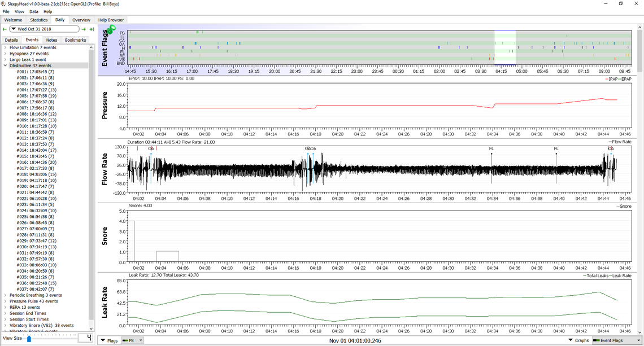Select event #033: 08:06:03 (10)
644x346 pixels.
37,265
